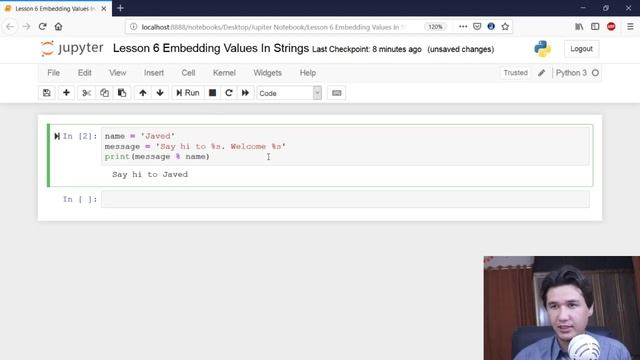This screenshot has width=640, height=360.
Task: Close the Lesson 6 Embedding Values tab
Action: click(x=104, y=9)
